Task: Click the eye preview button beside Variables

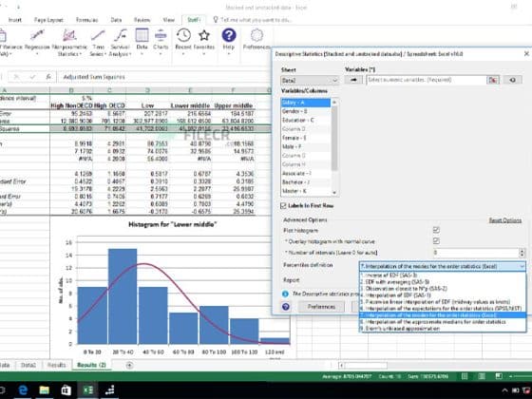Action: coord(512,80)
